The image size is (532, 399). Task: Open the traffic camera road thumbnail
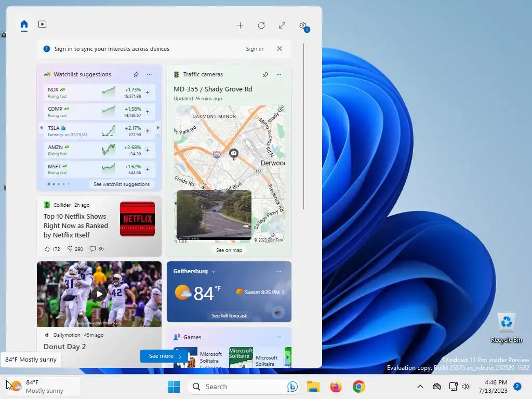point(214,215)
